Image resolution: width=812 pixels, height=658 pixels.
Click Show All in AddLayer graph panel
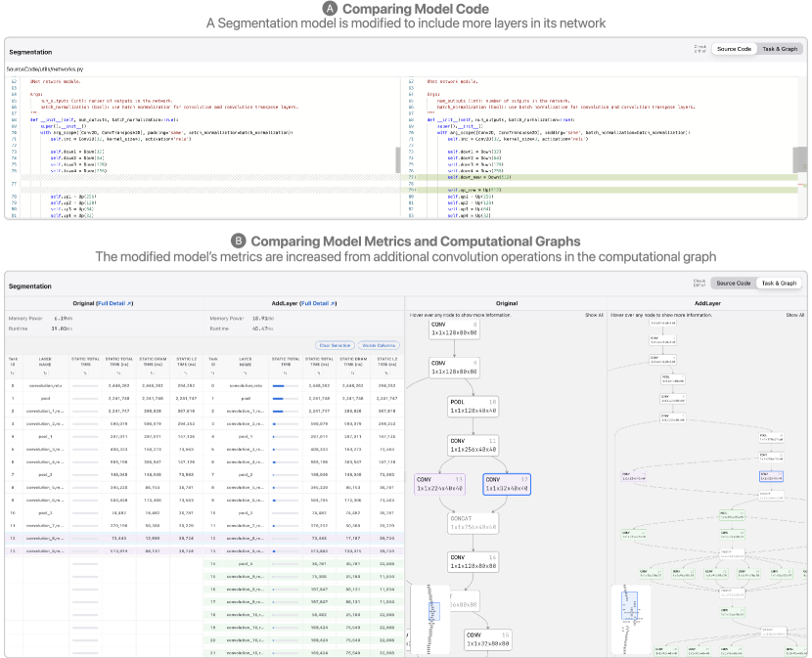[x=795, y=315]
